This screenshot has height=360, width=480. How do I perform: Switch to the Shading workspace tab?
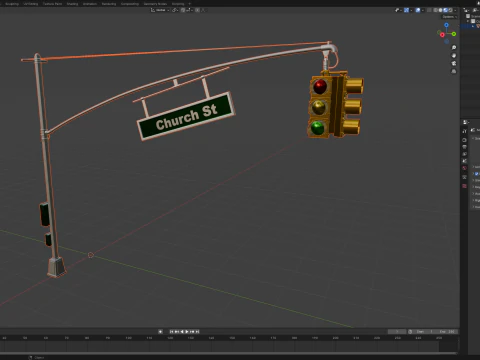pyautogui.click(x=72, y=4)
